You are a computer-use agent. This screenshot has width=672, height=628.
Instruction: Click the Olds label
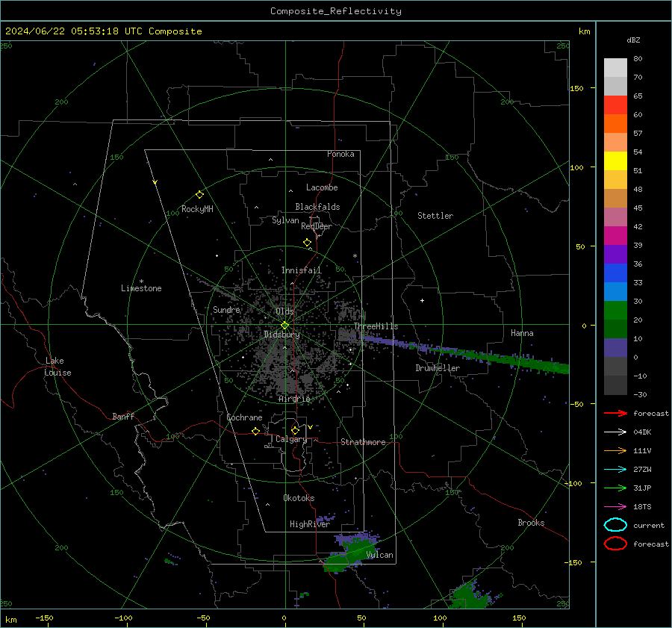tap(284, 311)
